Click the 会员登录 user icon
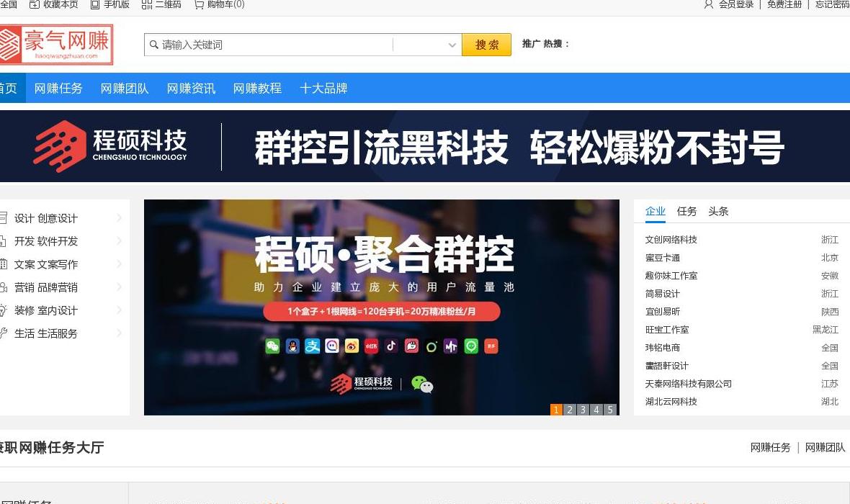Screen dimensions: 850x504 [x=709, y=4]
